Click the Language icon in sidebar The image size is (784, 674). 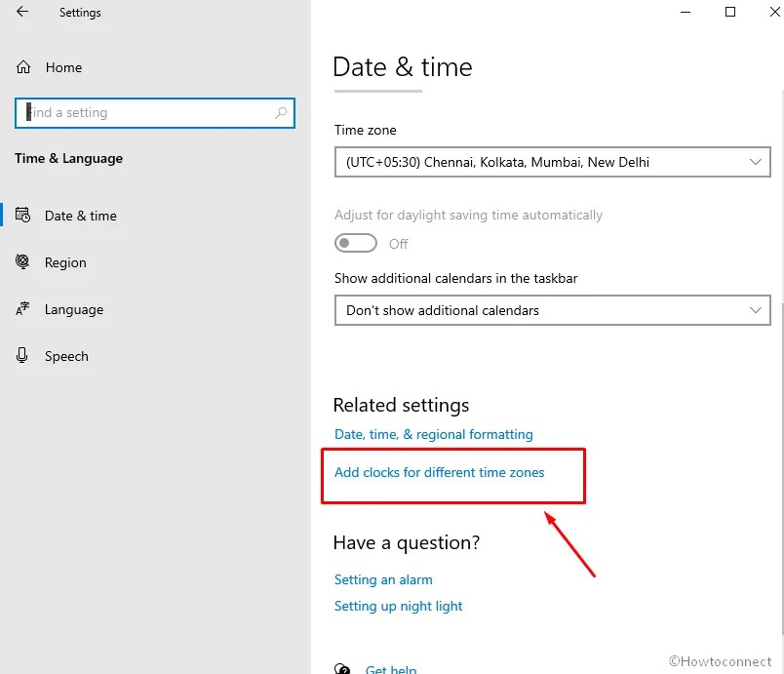[21, 309]
